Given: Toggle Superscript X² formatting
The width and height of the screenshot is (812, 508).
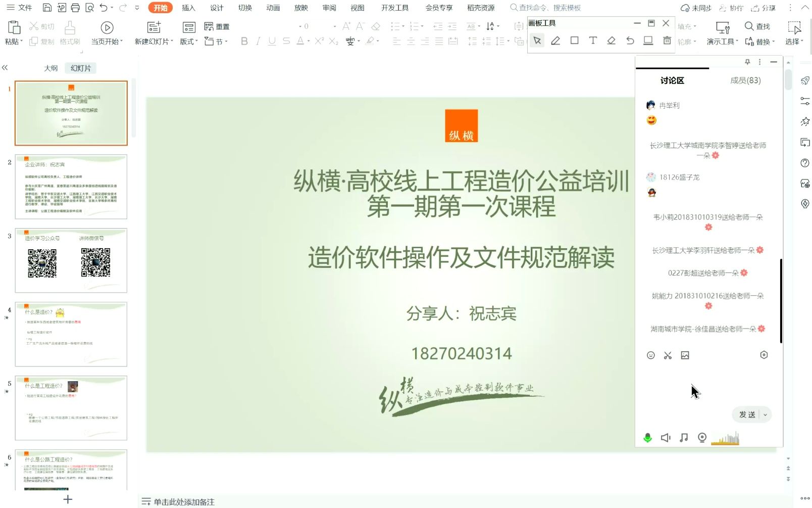Looking at the screenshot, I should pos(319,41).
